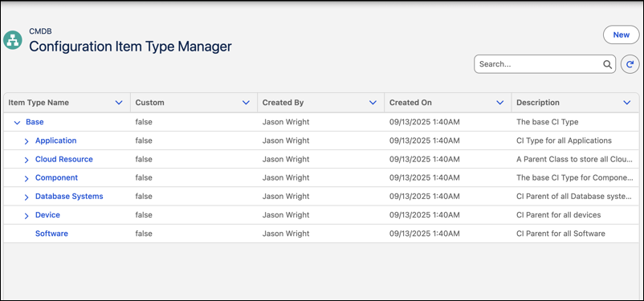Image resolution: width=644 pixels, height=301 pixels.
Task: Open the Device item type link
Action: tap(47, 215)
